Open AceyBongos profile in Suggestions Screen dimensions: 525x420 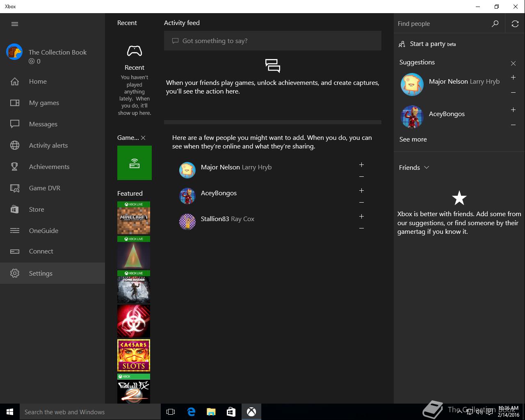tap(412, 117)
